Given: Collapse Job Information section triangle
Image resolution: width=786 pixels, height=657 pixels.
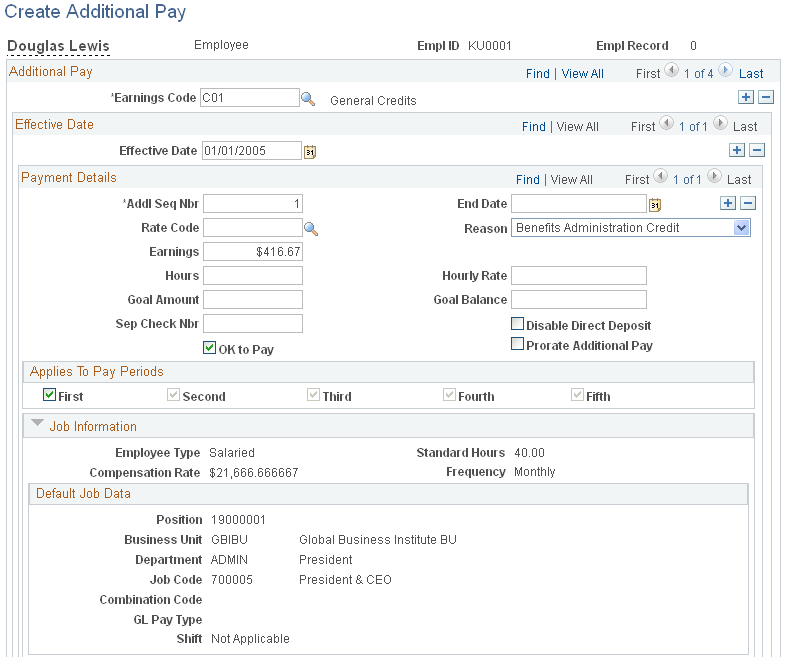Looking at the screenshot, I should point(37,423).
